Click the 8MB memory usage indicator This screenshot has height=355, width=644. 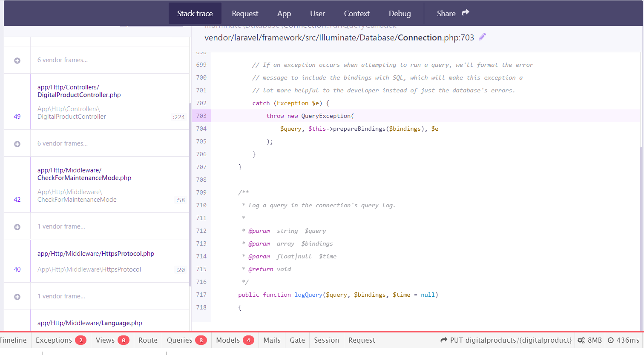(589, 340)
